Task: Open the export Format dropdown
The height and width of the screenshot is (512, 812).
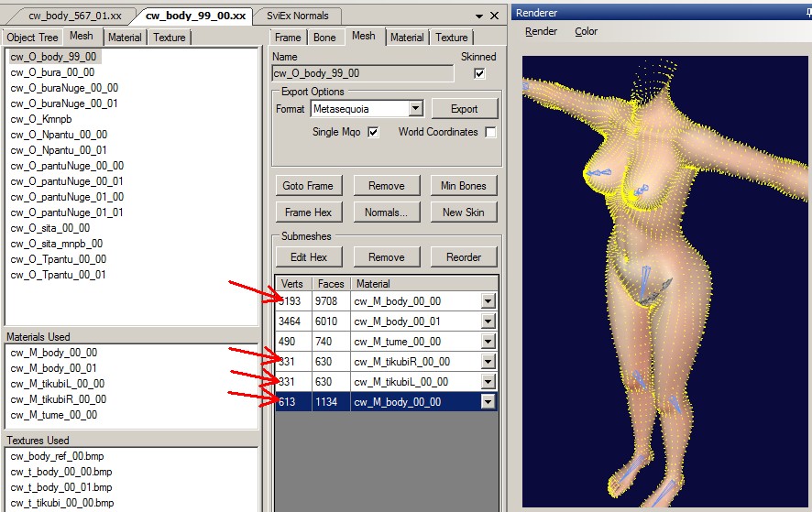Action: (x=415, y=108)
